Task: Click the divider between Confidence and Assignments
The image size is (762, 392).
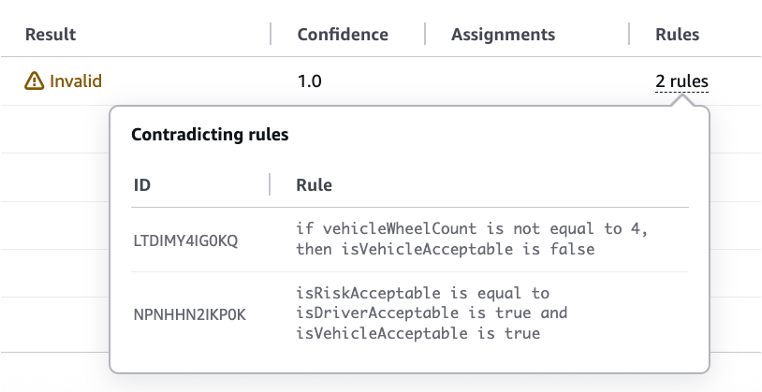Action: (x=425, y=34)
